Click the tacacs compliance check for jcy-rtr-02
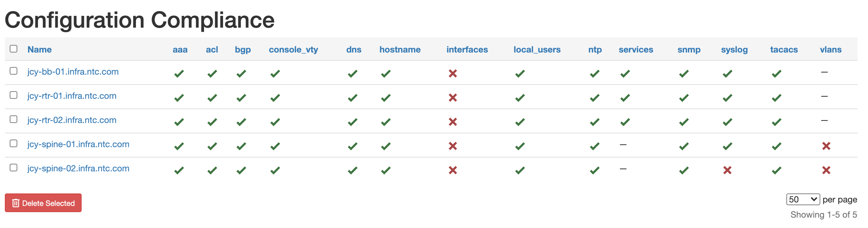Screen dimensions: 868x228 pyautogui.click(x=777, y=121)
